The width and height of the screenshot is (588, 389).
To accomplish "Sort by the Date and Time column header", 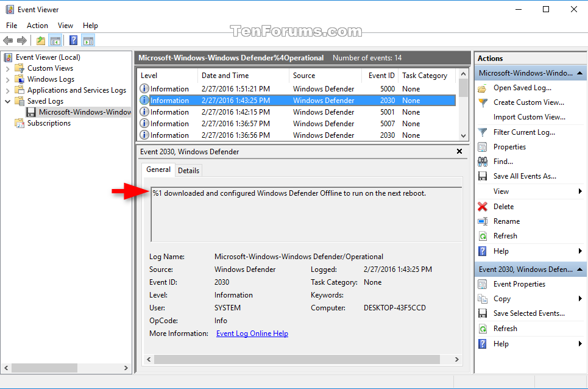I will pyautogui.click(x=243, y=76).
